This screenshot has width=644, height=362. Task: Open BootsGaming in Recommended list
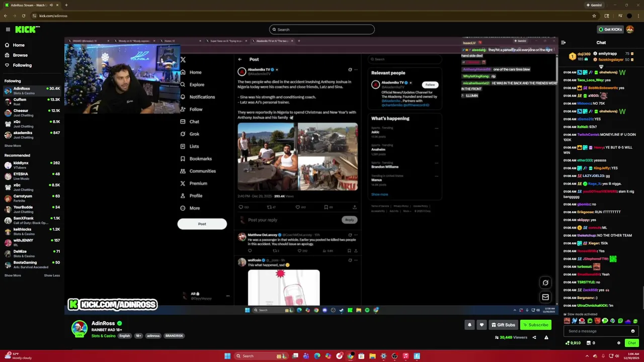coord(32,264)
